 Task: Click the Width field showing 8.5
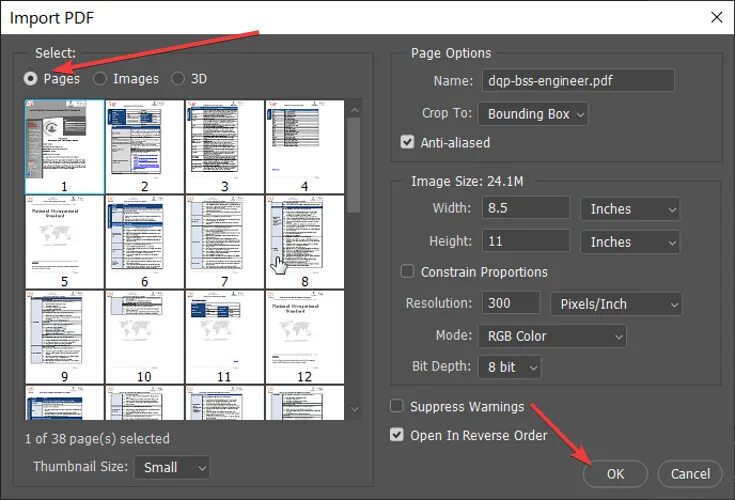click(525, 208)
